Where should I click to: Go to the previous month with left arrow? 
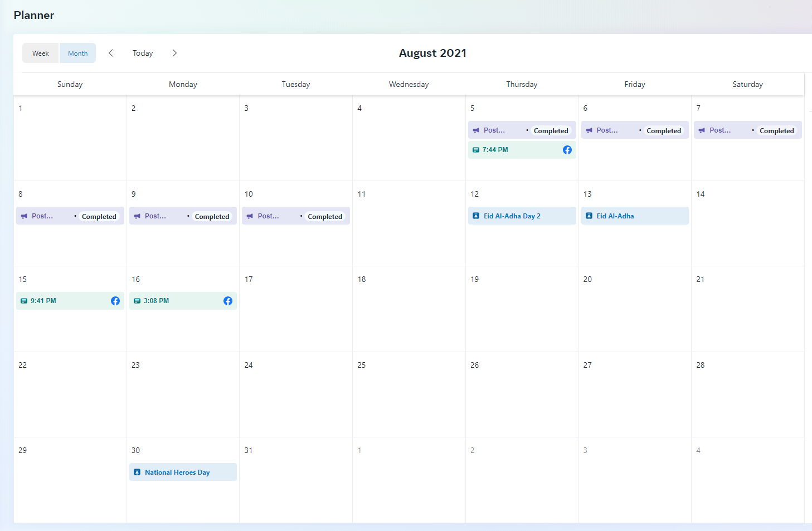coord(111,53)
